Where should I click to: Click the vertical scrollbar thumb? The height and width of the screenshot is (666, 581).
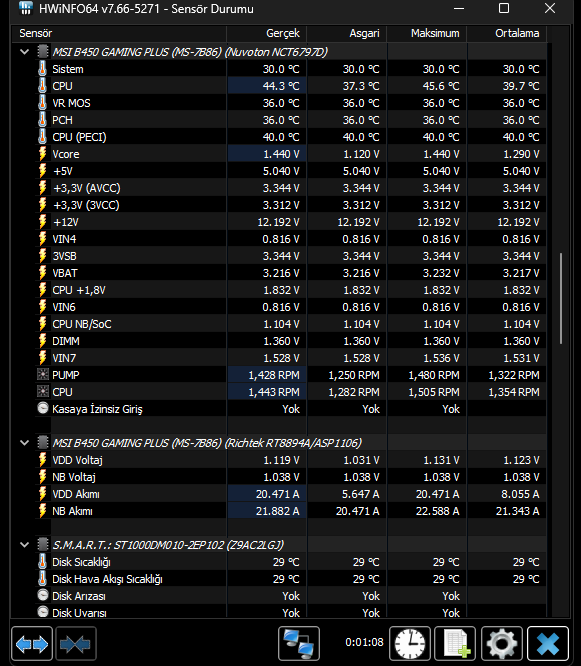click(x=561, y=299)
